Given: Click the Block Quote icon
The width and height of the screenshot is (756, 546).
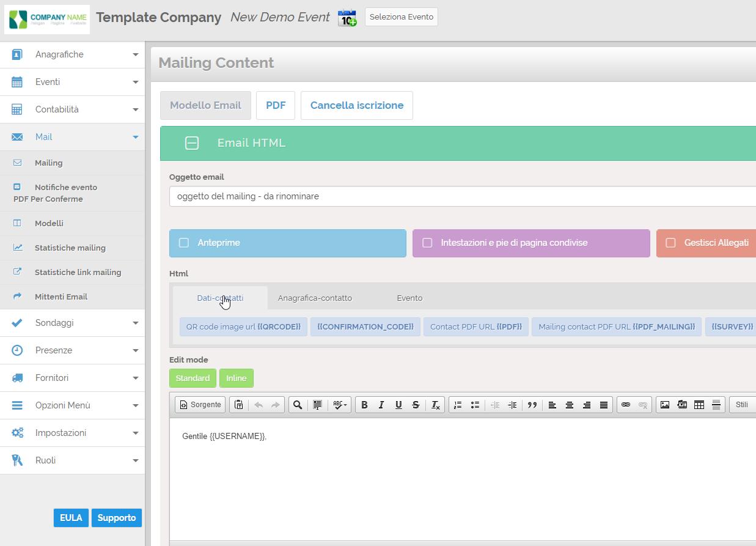Looking at the screenshot, I should pos(532,405).
